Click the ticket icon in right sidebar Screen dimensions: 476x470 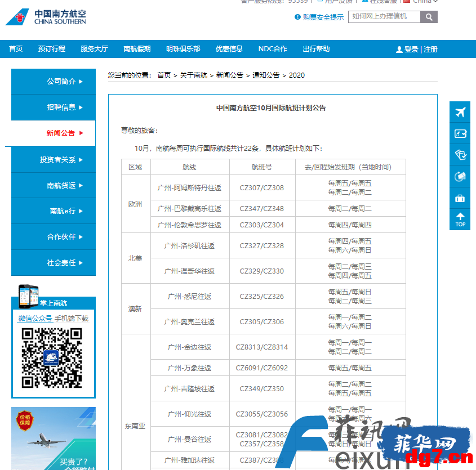[x=460, y=155]
